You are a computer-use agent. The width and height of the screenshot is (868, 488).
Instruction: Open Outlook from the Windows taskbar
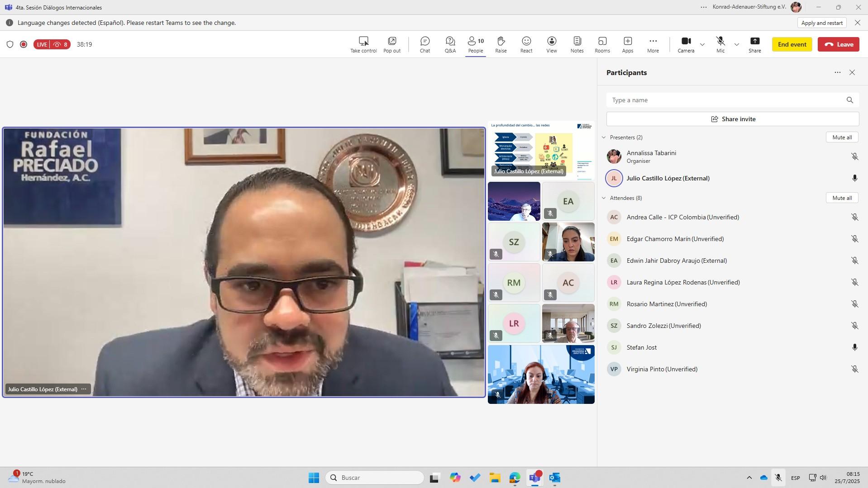pos(555,478)
